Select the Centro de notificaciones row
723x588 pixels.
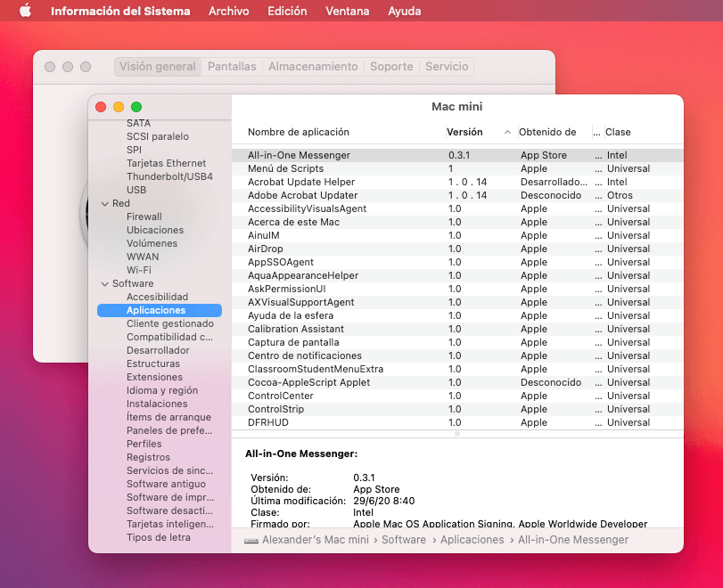click(x=457, y=355)
